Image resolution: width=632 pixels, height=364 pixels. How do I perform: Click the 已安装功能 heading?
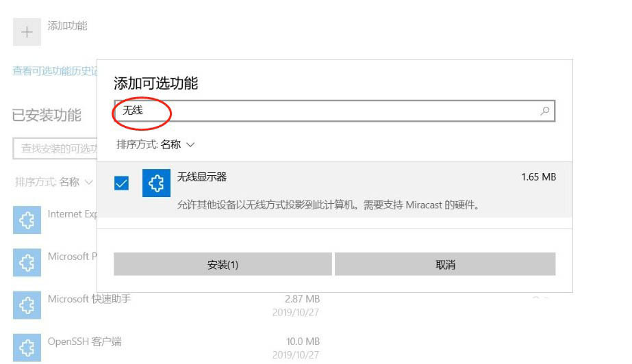click(x=47, y=115)
